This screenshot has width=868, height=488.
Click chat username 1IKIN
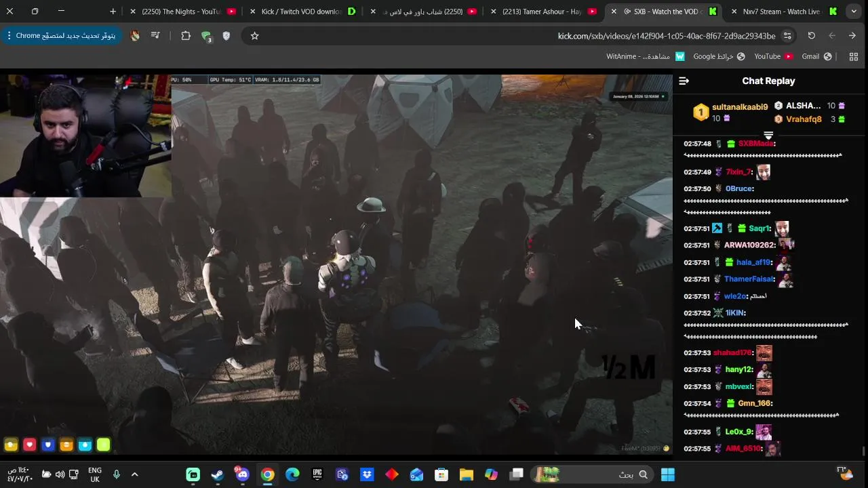point(735,313)
